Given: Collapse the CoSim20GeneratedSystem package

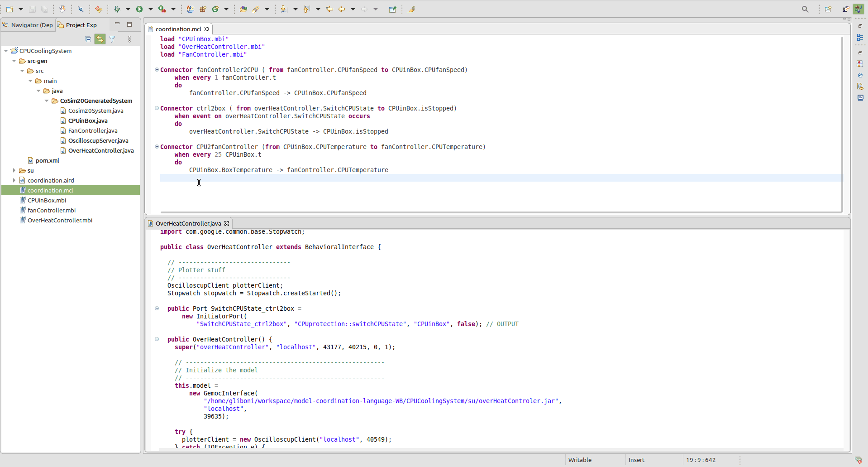Looking at the screenshot, I should [x=47, y=101].
